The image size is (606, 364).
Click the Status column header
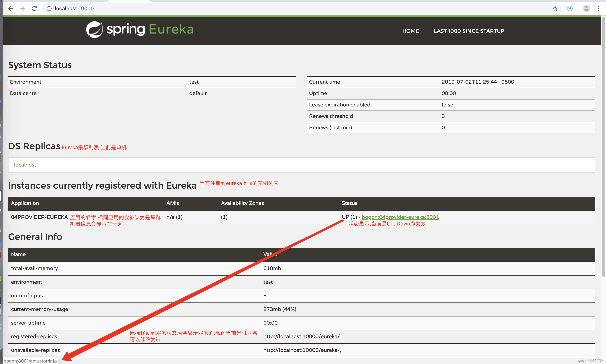(349, 203)
